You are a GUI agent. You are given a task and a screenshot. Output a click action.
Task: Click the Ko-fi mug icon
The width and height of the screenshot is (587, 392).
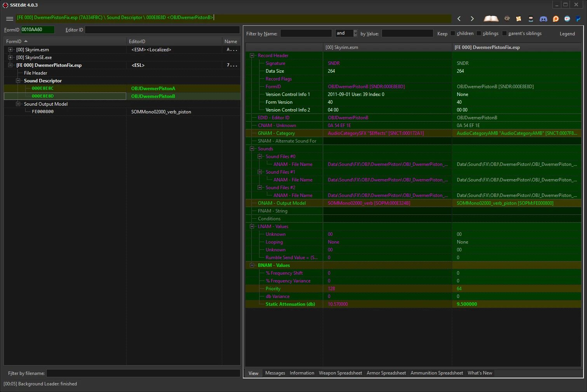tap(567, 19)
